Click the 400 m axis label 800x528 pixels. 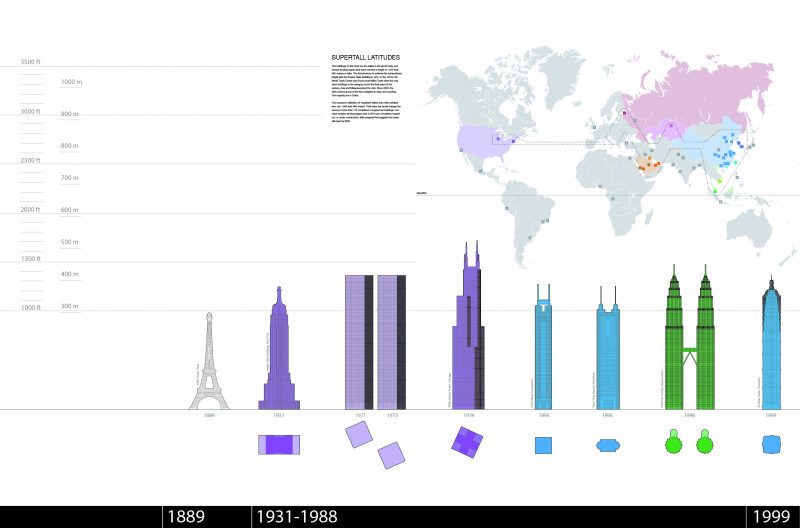pos(70,274)
